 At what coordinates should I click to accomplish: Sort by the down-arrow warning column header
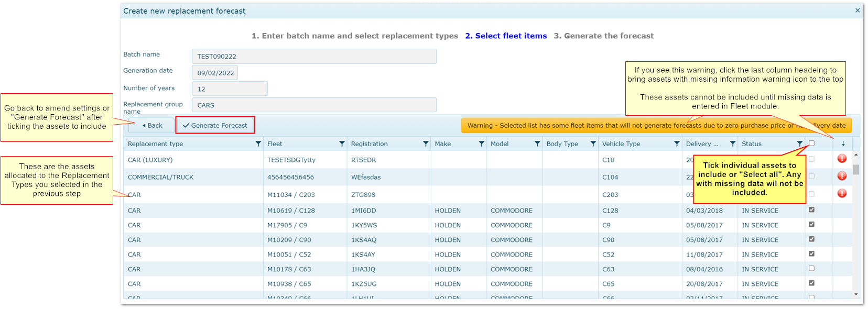point(843,144)
